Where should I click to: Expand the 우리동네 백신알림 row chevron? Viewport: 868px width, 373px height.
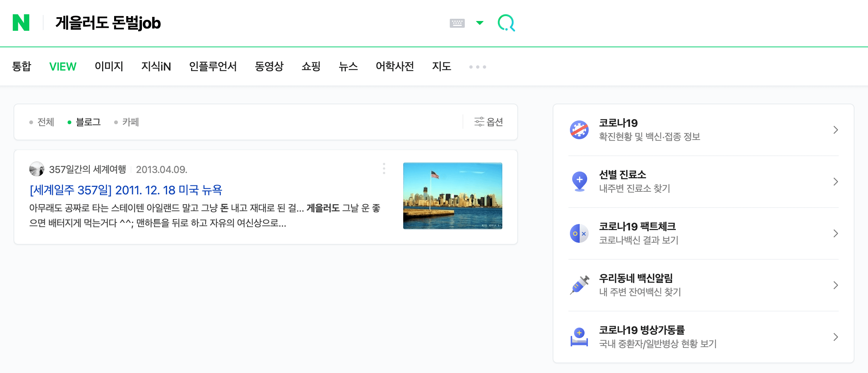[835, 285]
